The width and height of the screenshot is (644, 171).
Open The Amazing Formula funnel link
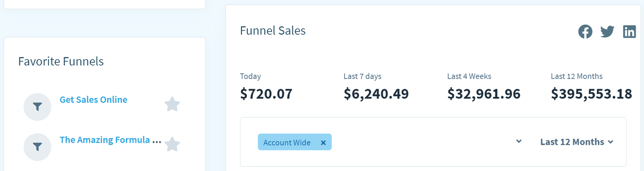pos(110,140)
